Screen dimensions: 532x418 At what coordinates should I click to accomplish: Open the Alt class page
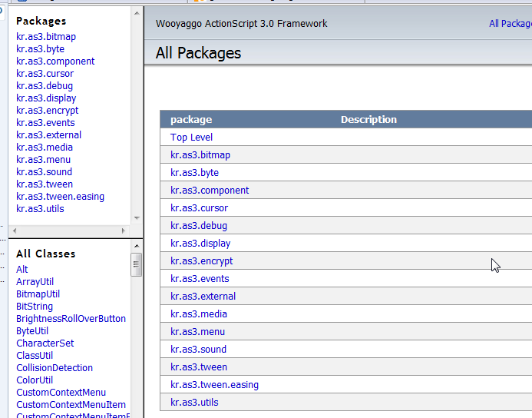click(21, 269)
